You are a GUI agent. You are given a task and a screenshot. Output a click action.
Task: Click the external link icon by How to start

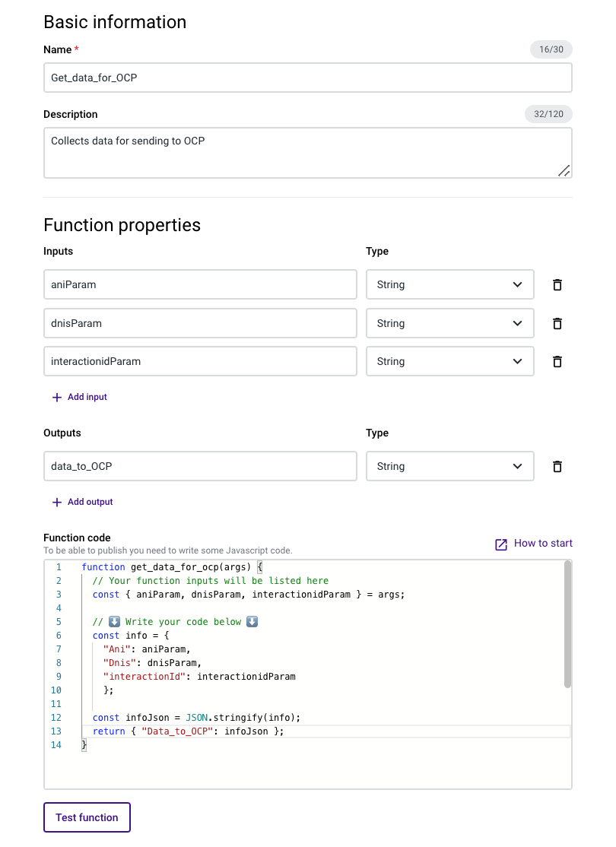point(501,544)
